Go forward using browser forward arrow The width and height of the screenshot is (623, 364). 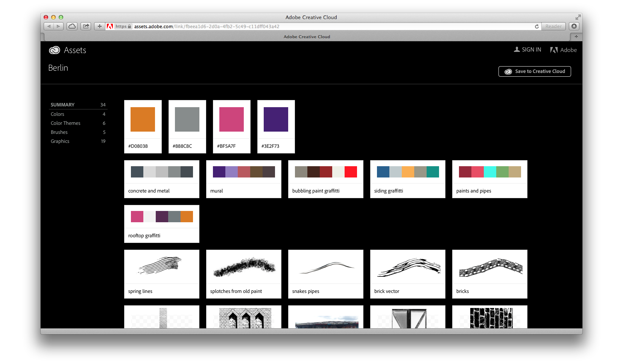click(58, 26)
